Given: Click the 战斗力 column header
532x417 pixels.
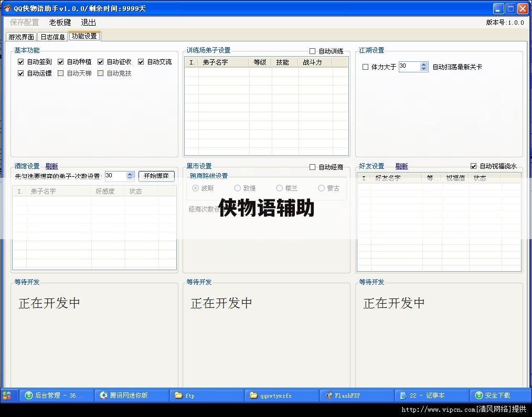Looking at the screenshot, I should pyautogui.click(x=315, y=62).
